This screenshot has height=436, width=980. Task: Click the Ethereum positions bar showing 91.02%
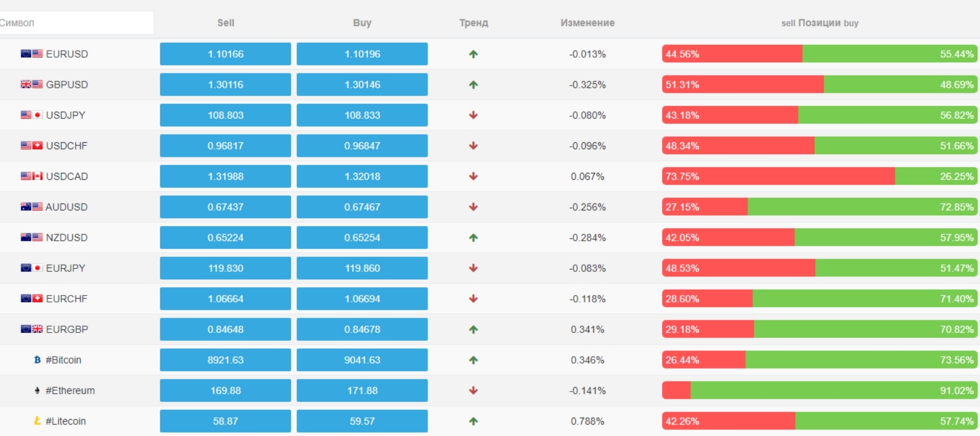click(819, 390)
